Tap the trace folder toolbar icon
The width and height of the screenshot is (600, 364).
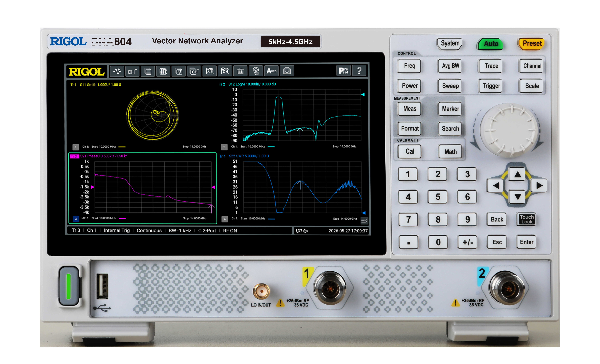point(210,71)
